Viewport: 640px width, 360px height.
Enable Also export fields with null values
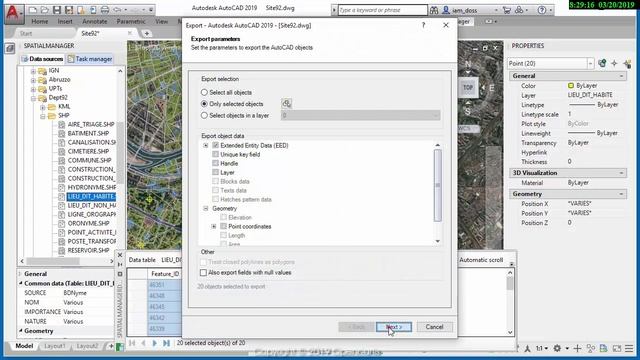pos(203,272)
